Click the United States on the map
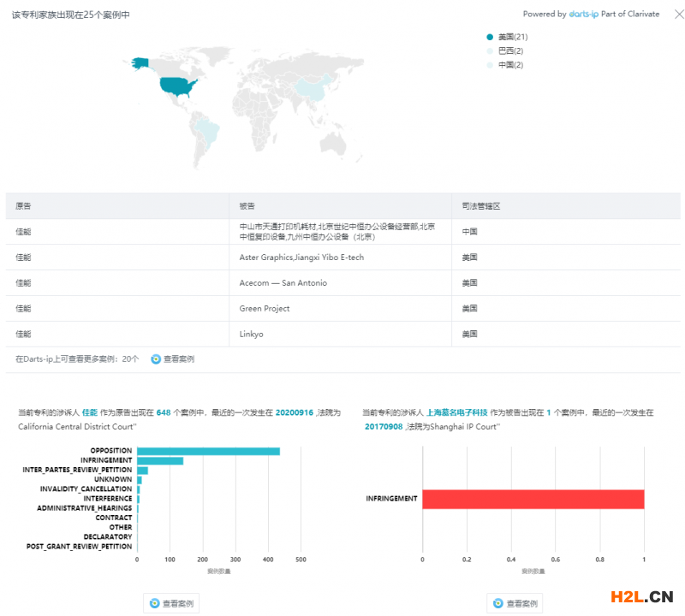Viewport: 685px width, 616px height. [x=179, y=85]
